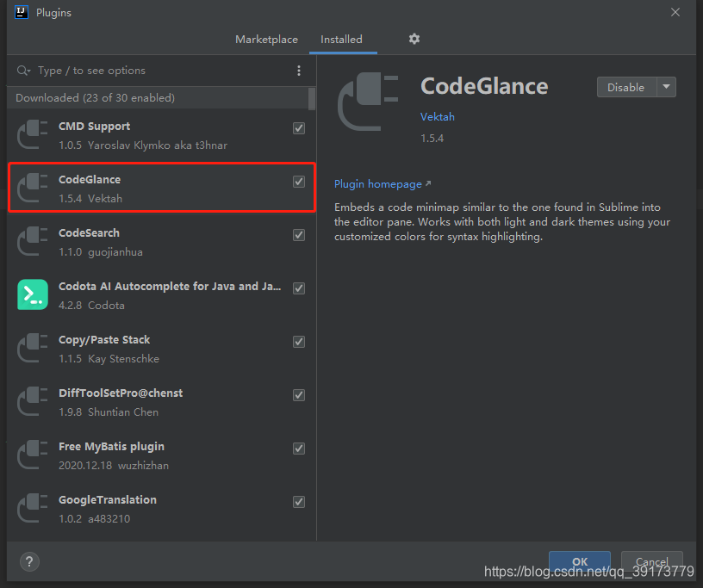Expand the Disable button dropdown arrow

pos(667,87)
